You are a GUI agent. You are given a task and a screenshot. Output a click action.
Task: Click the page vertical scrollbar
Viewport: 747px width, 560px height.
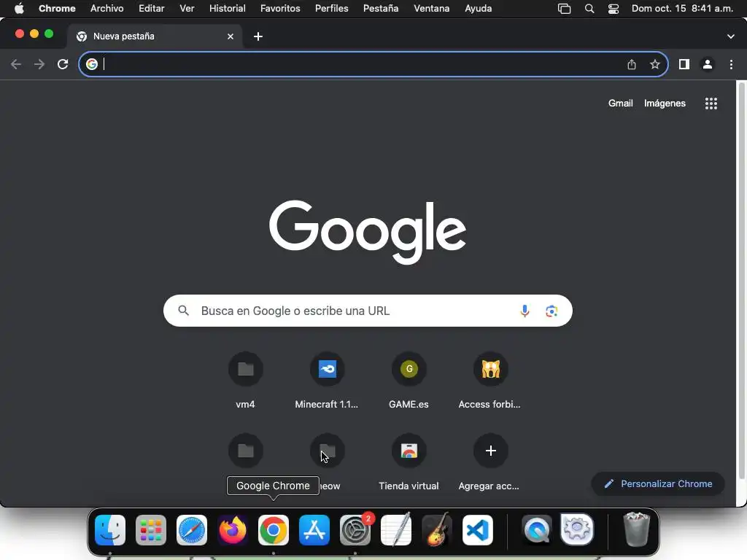coord(741,281)
